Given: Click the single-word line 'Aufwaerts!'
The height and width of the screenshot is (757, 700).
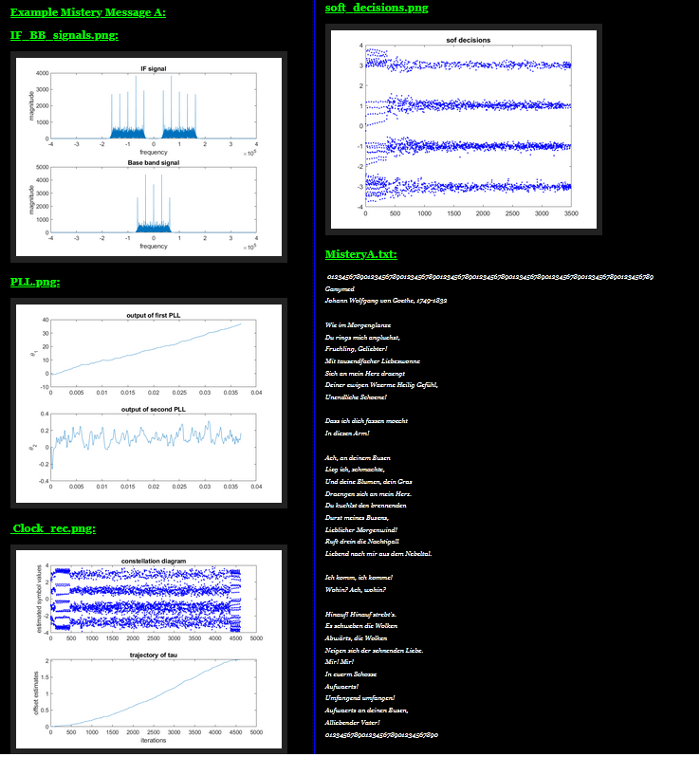Looking at the screenshot, I should 341,687.
